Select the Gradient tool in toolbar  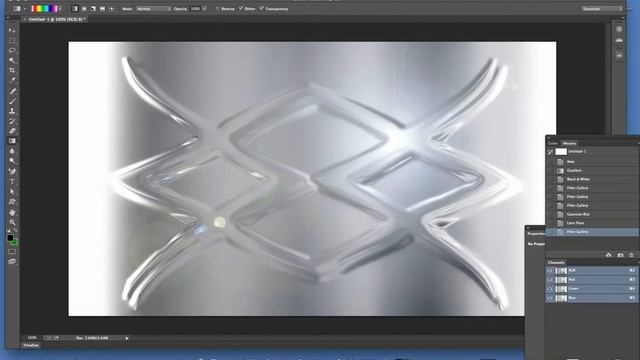[12, 141]
